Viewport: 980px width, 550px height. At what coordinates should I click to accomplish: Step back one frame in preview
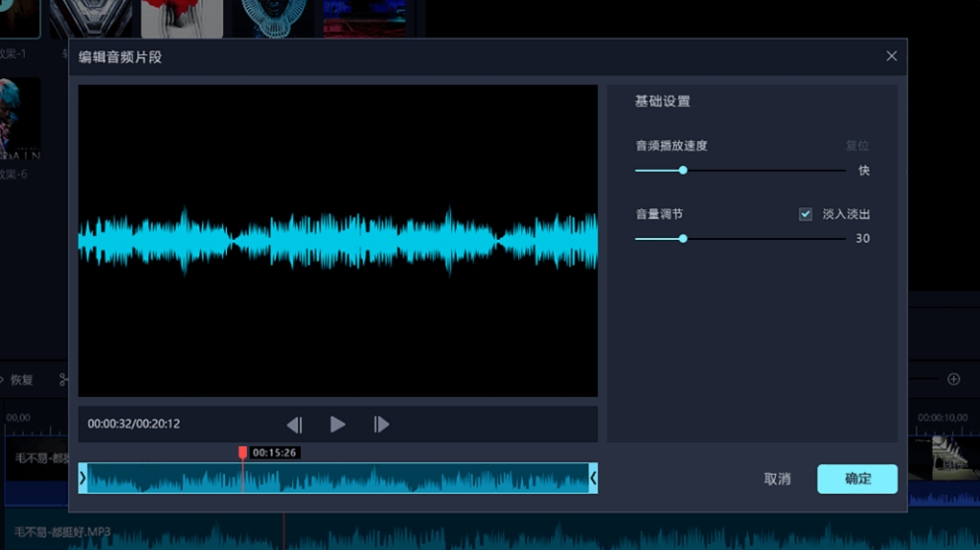pos(294,425)
